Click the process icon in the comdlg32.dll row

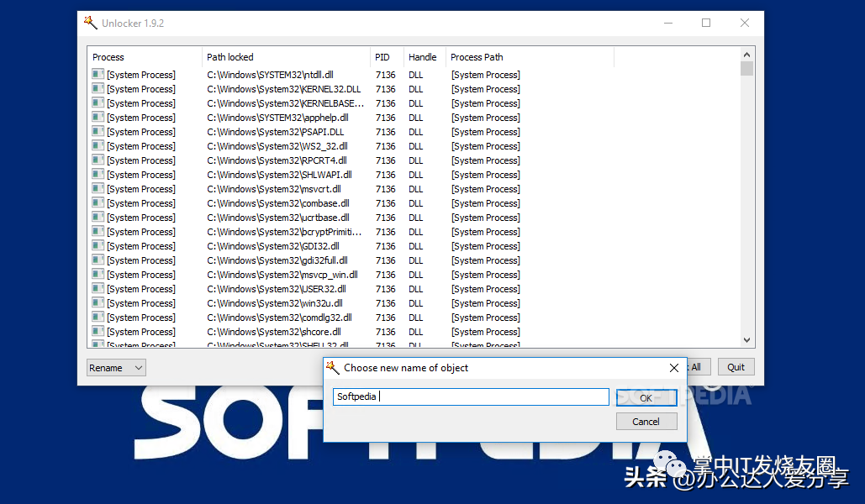[x=98, y=317]
